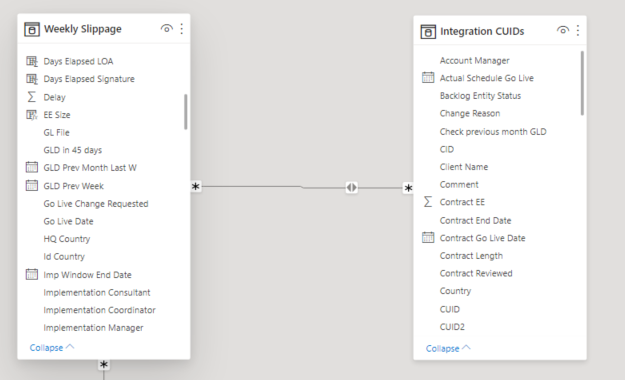
Task: Click the asterisk below the Weekly Slippage table
Action: tap(104, 364)
